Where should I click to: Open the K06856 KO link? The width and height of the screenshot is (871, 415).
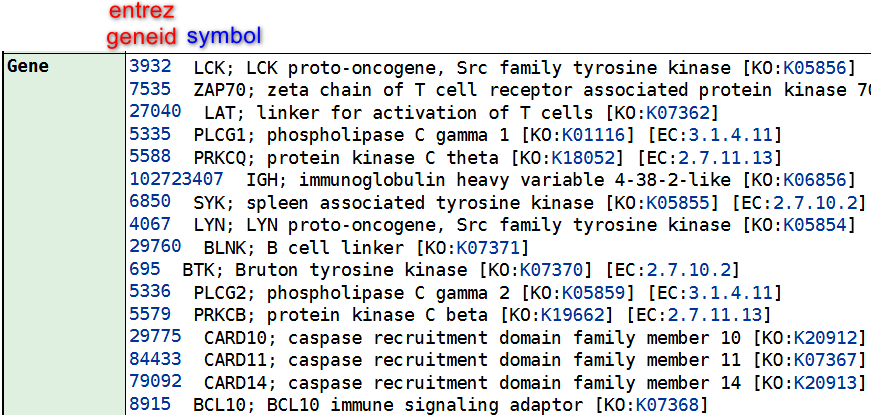pyautogui.click(x=815, y=181)
